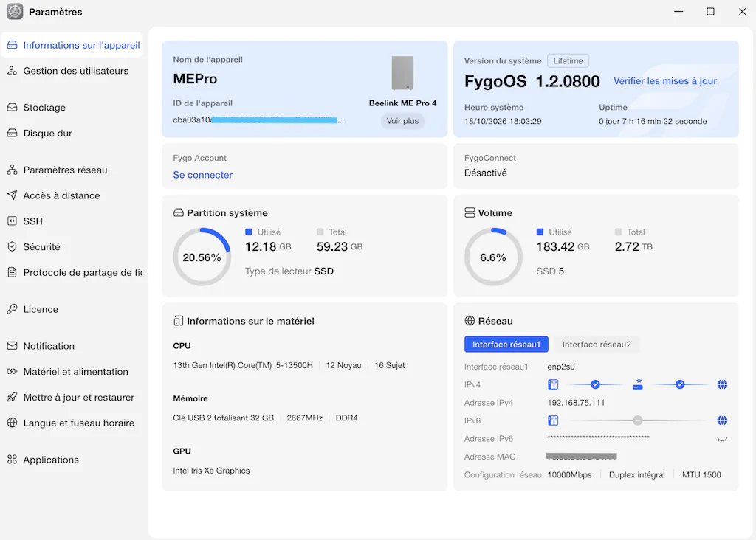The image size is (756, 540).
Task: Click Vérifier les mises à jour link
Action: click(x=665, y=81)
